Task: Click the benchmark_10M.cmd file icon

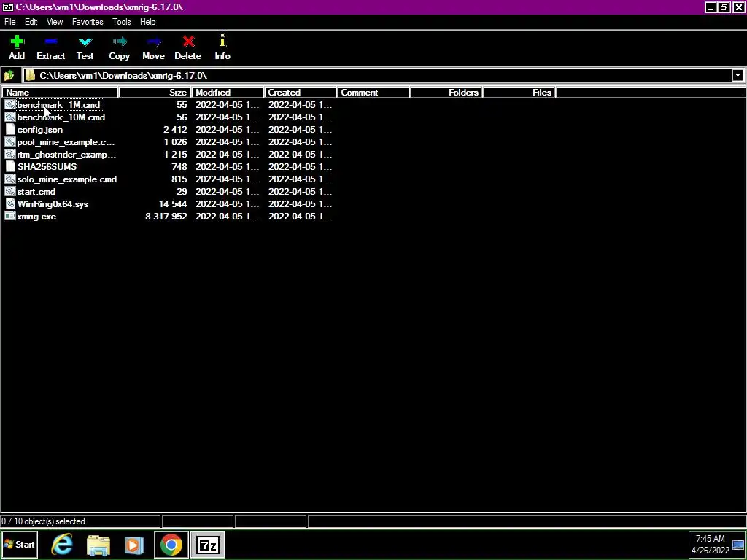Action: pos(10,117)
